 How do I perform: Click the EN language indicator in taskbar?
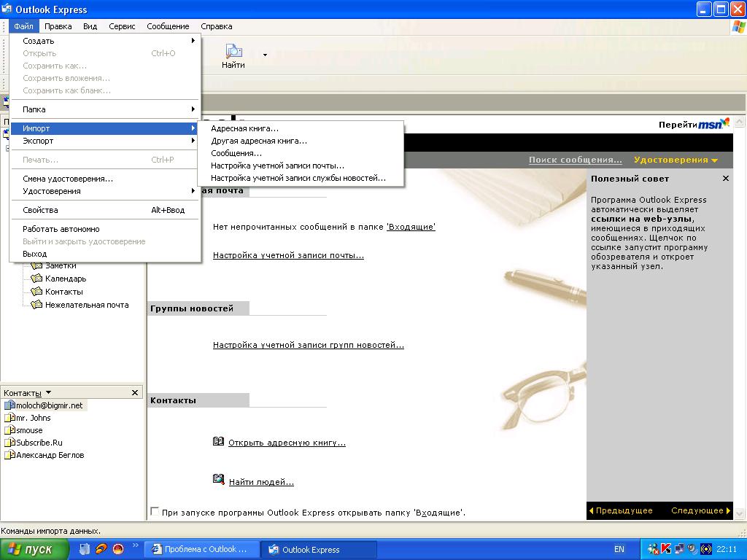tap(619, 549)
